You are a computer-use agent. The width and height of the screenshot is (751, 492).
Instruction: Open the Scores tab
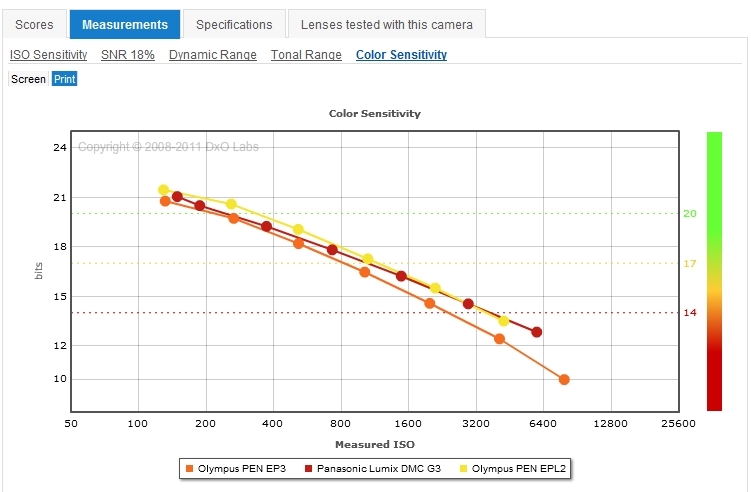pos(34,24)
